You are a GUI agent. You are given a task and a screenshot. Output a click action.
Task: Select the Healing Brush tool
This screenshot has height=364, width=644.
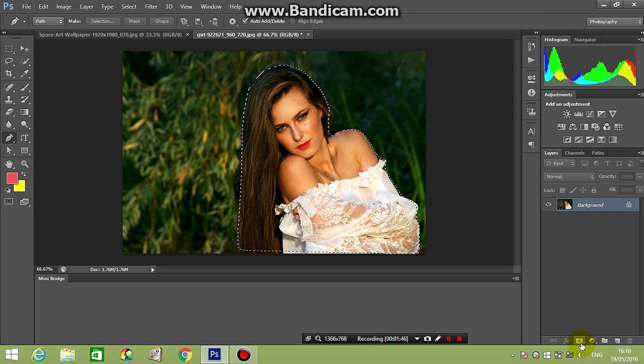pyautogui.click(x=9, y=87)
